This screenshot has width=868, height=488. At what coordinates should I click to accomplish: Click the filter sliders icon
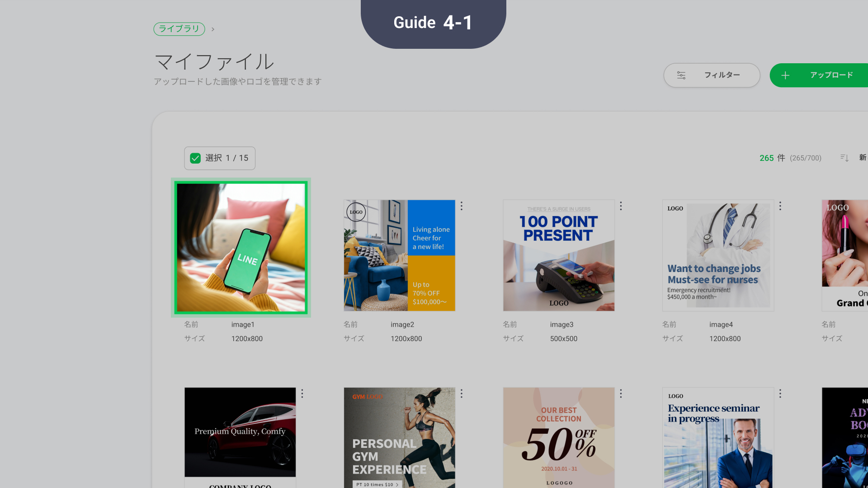[x=681, y=75]
